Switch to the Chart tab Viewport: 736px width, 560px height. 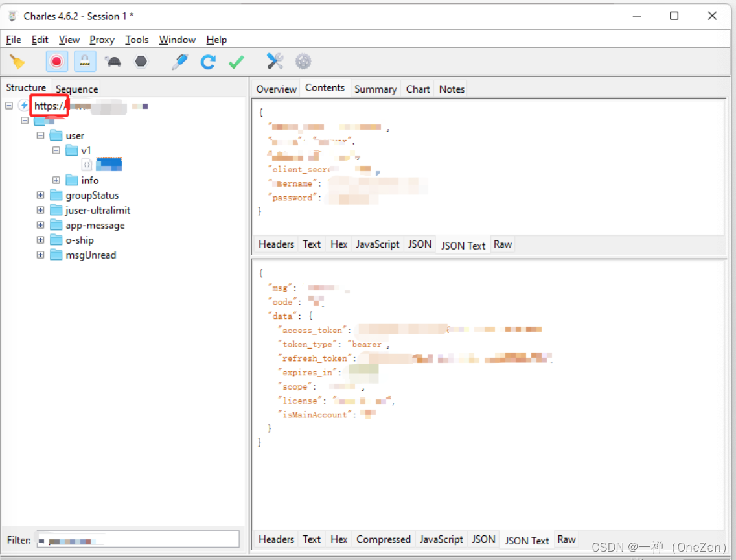point(418,89)
